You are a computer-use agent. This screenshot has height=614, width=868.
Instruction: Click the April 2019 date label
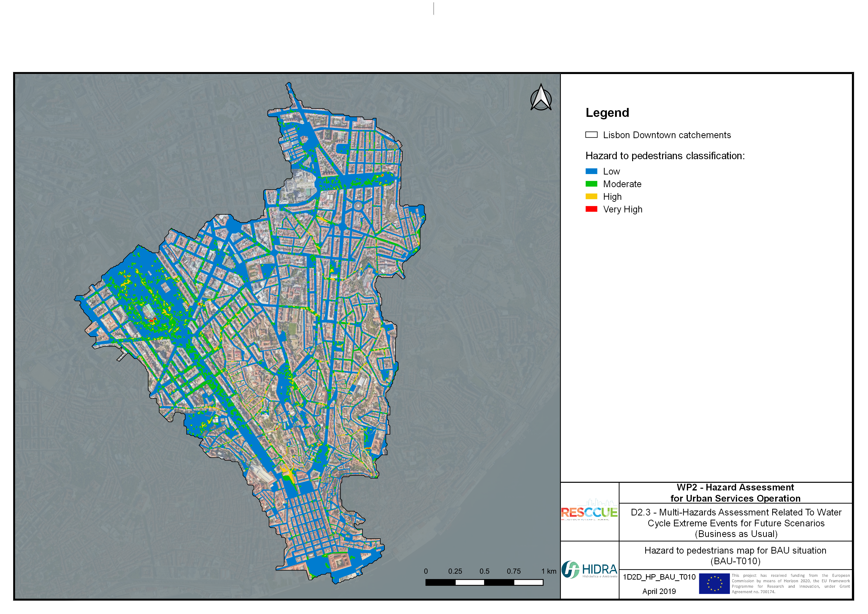659,591
